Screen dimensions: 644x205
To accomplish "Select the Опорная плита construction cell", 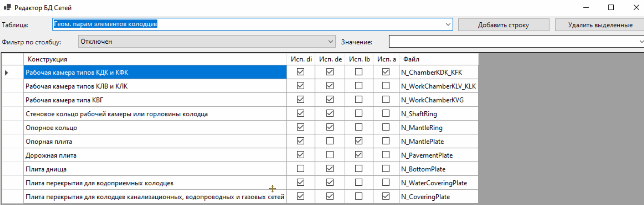I will pyautogui.click(x=155, y=141).
